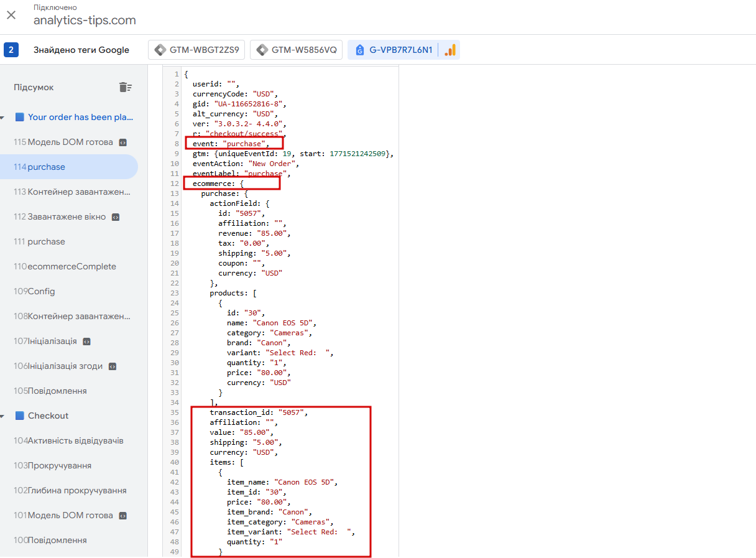The height and width of the screenshot is (558, 756).
Task: Click the blue tags-found count badge
Action: [11, 50]
